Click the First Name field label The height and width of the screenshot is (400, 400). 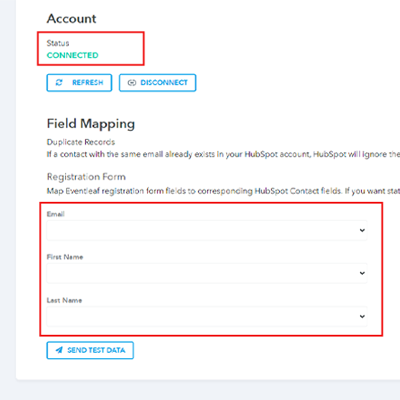[65, 257]
